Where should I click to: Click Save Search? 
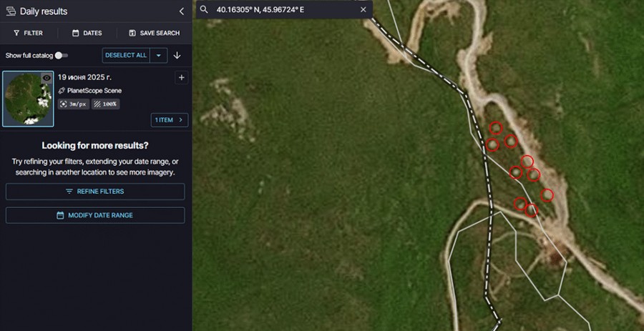click(154, 33)
